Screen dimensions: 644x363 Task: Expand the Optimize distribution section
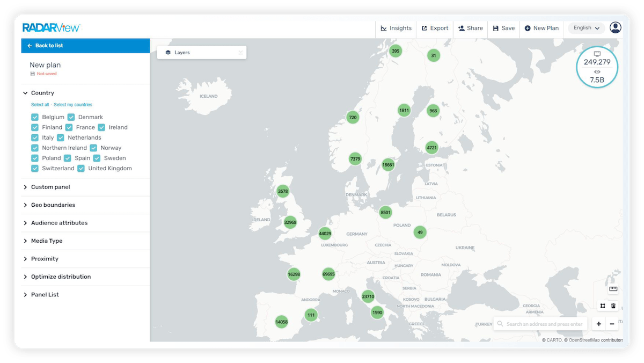[85, 277]
